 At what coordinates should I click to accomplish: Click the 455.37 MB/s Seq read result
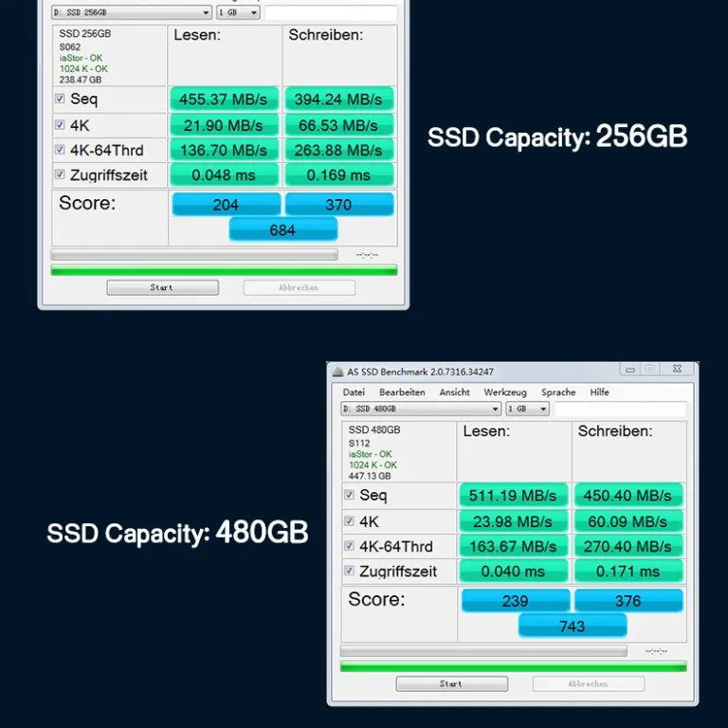click(x=224, y=100)
